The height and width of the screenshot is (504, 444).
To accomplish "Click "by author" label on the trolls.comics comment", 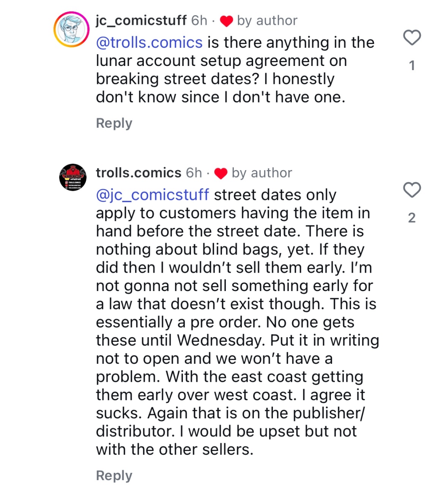I will tap(262, 173).
